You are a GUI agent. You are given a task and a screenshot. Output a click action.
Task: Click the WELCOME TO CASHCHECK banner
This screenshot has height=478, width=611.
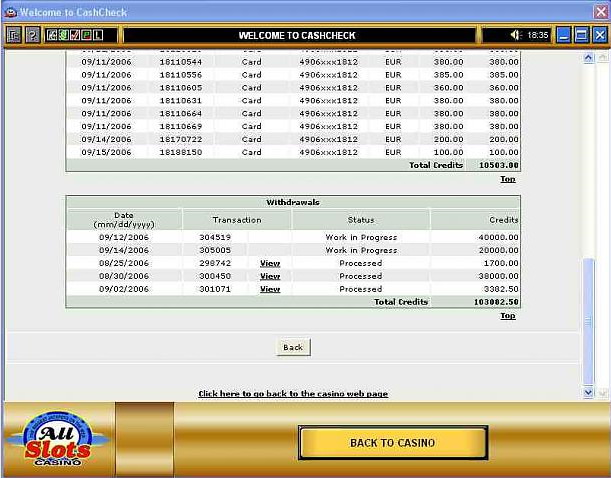(x=297, y=35)
